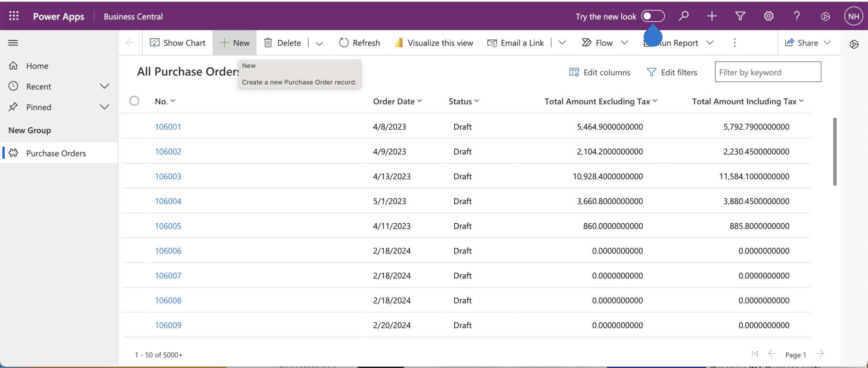Viewport: 868px width, 368px height.
Task: Expand the Recent section in sidebar
Action: coord(104,86)
